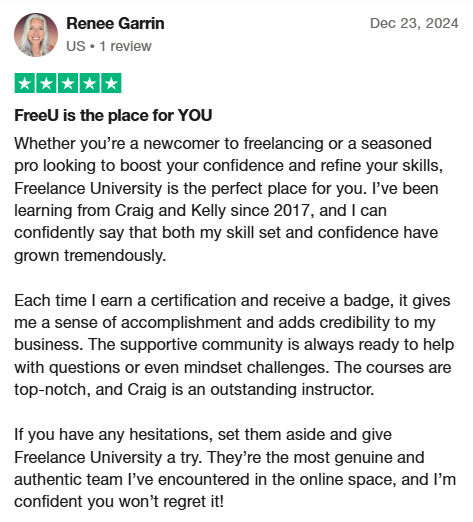This screenshot has width=473, height=522.
Task: Click the Dec 23, 2024 review date
Action: 414,23
